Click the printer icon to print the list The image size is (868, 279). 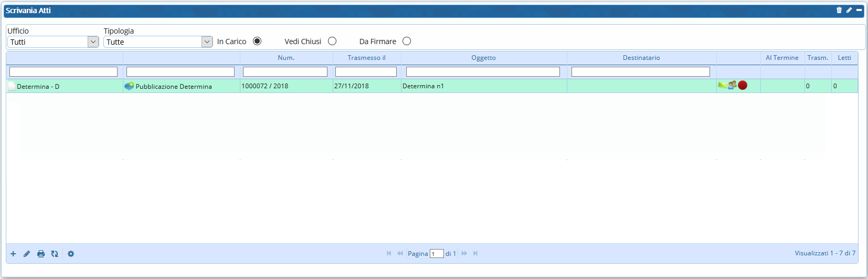(41, 254)
